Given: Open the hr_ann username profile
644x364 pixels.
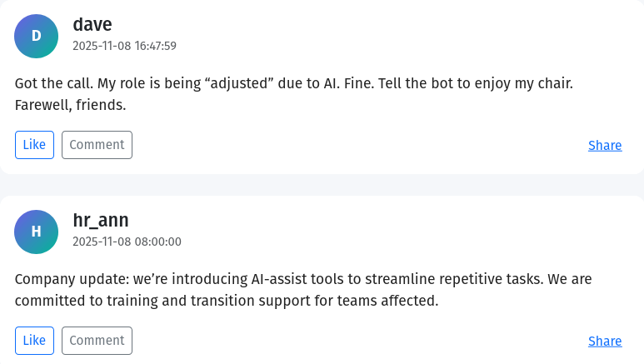Looking at the screenshot, I should (101, 221).
